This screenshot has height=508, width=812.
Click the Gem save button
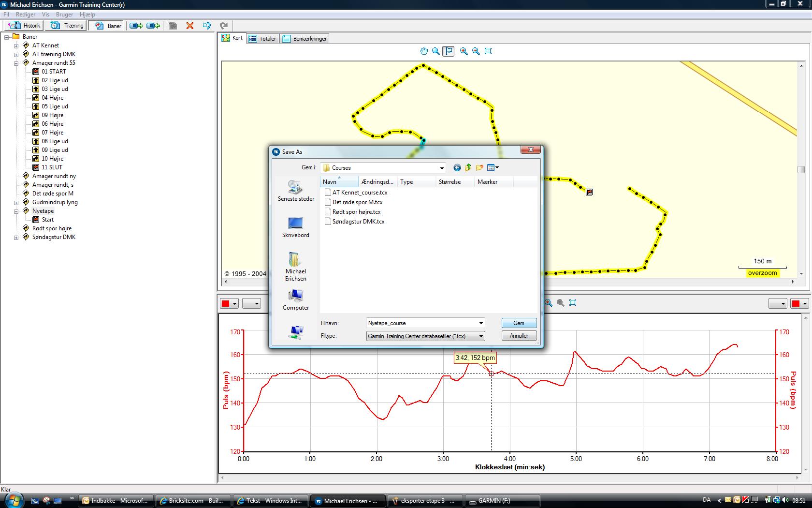pos(519,323)
